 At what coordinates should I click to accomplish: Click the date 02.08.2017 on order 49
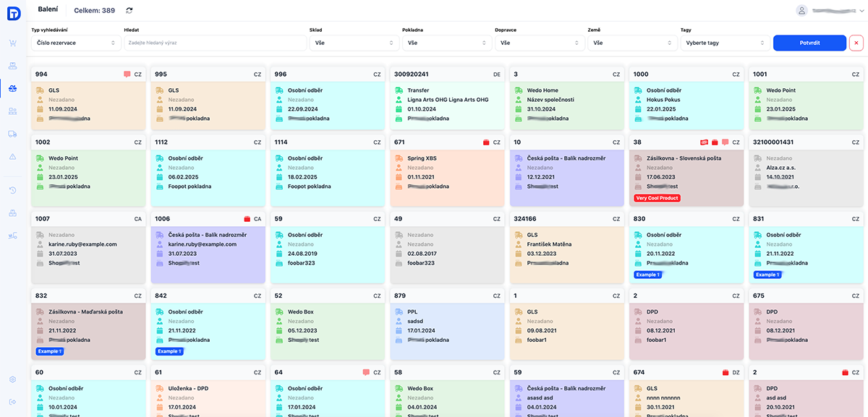click(422, 254)
